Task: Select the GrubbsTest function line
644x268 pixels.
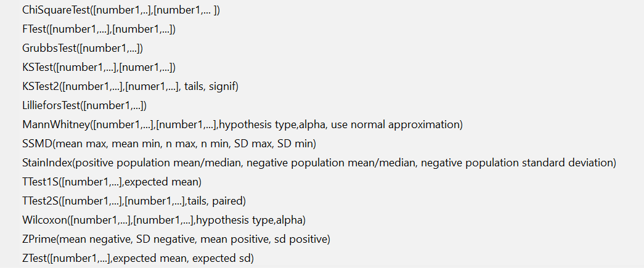Action: click(83, 48)
